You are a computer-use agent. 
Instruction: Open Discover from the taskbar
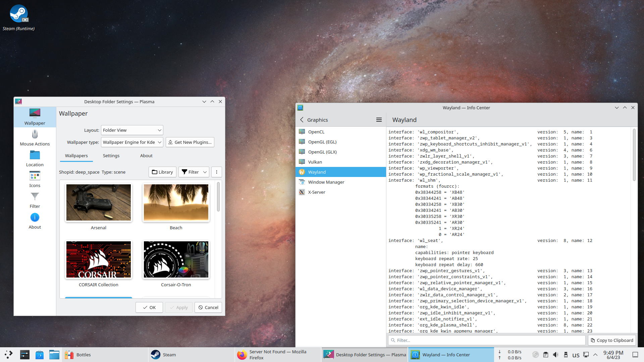pyautogui.click(x=39, y=354)
